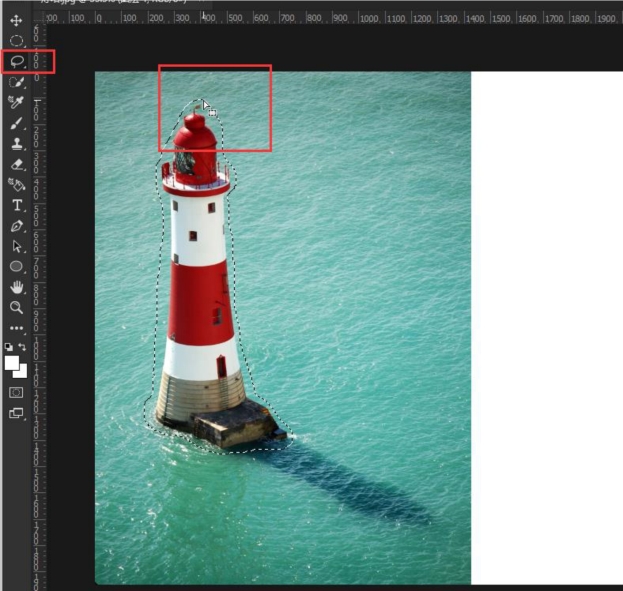This screenshot has height=591, width=623.
Task: Select the Path Selection tool
Action: 17,246
